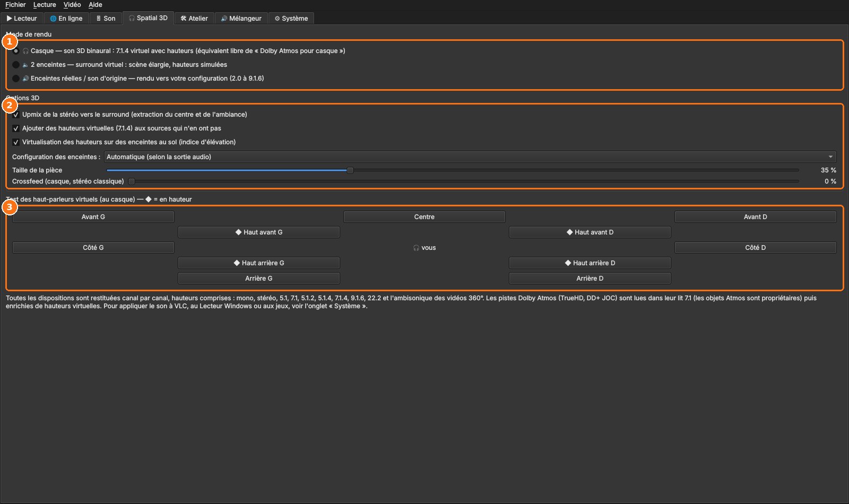Click the Arrière G button

pos(259,279)
